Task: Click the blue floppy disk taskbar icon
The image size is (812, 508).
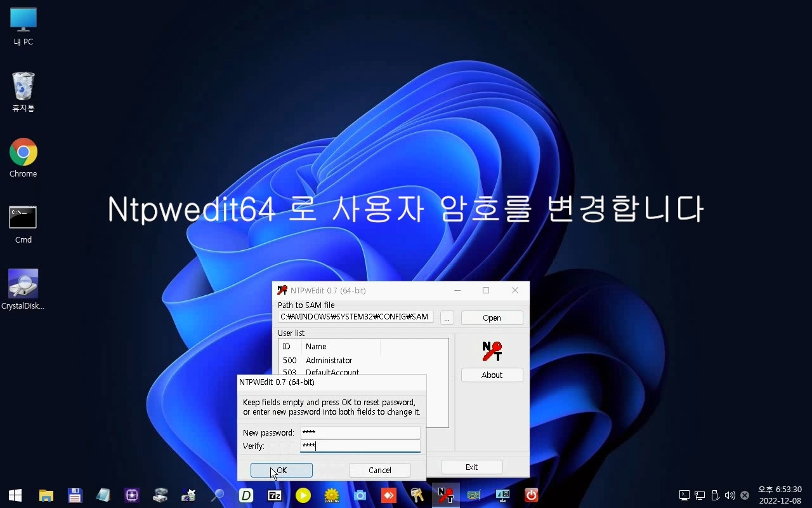Action: (75, 495)
